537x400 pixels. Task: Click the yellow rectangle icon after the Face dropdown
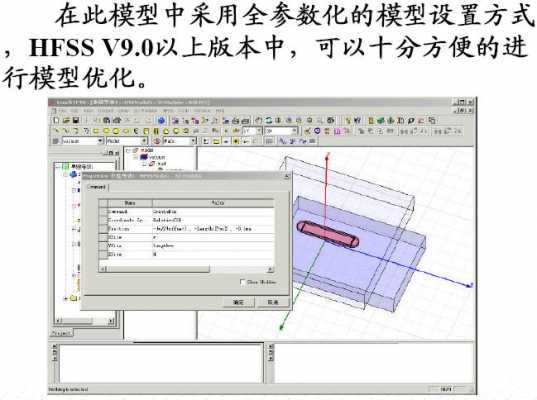[216, 141]
